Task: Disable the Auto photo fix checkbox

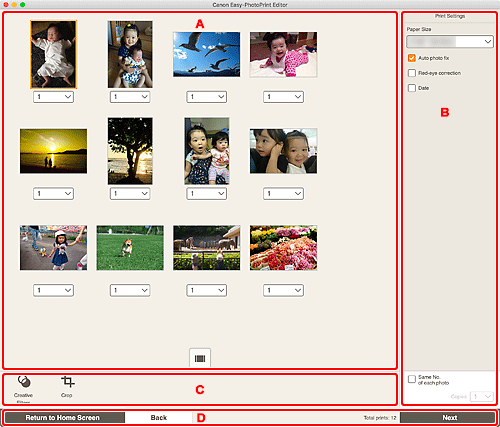Action: tap(412, 58)
